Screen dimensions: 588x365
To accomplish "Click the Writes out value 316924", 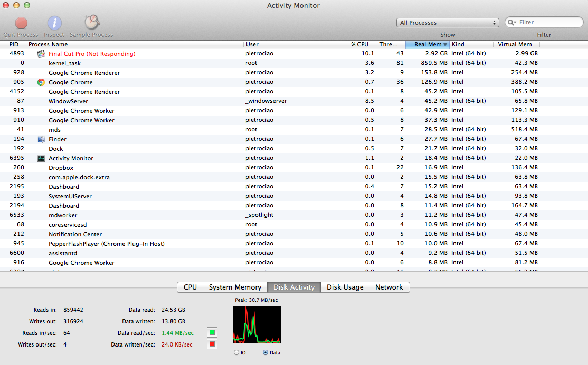I will point(73,322).
